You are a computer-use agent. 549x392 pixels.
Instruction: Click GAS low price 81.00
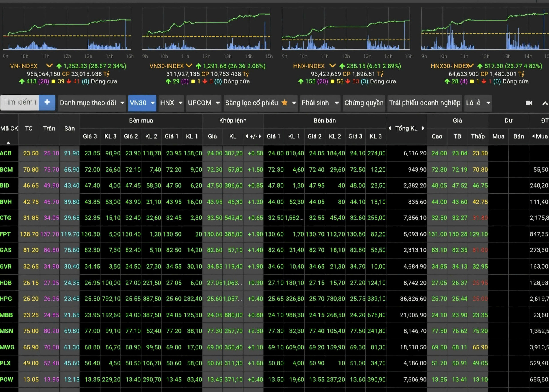[480, 250]
